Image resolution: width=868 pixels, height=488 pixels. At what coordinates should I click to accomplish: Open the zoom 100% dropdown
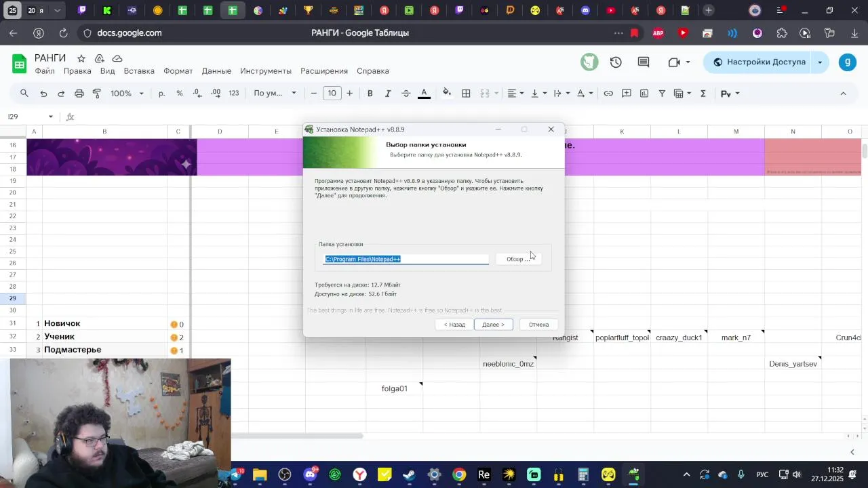tap(127, 94)
